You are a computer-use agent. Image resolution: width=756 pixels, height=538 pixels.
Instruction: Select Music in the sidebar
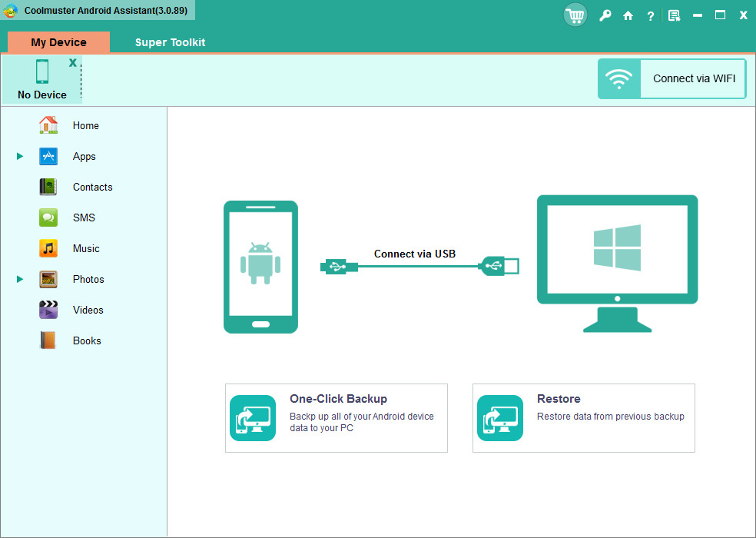86,248
